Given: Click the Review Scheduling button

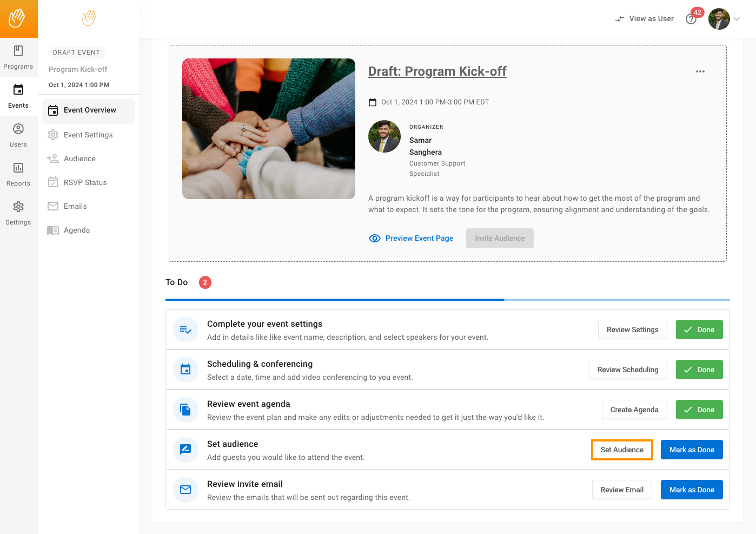Looking at the screenshot, I should [628, 370].
